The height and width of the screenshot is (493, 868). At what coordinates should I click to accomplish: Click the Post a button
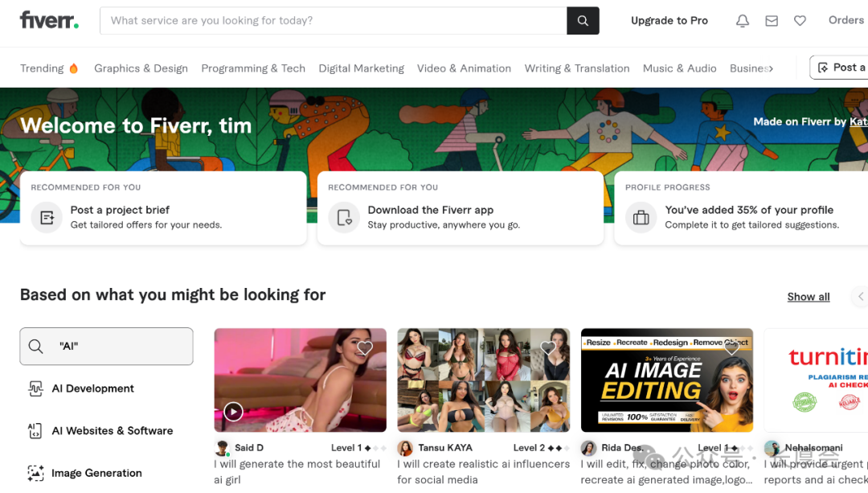click(x=838, y=67)
